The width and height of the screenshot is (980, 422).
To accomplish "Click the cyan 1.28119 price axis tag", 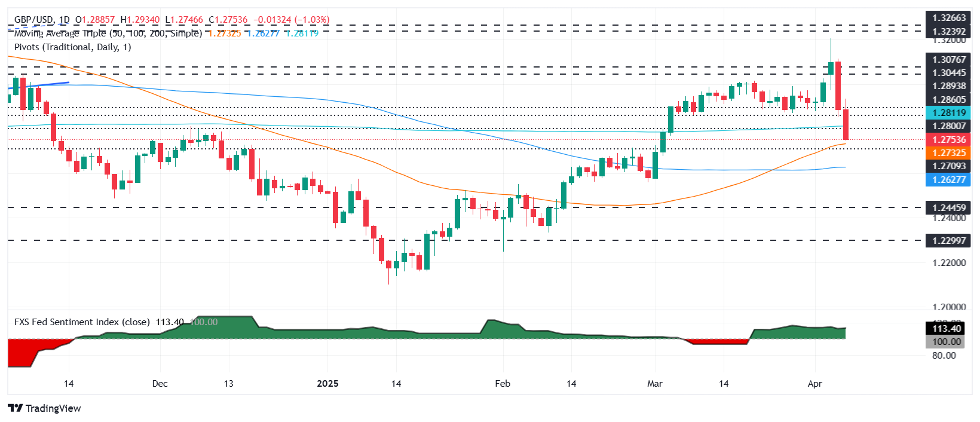I will [x=948, y=113].
